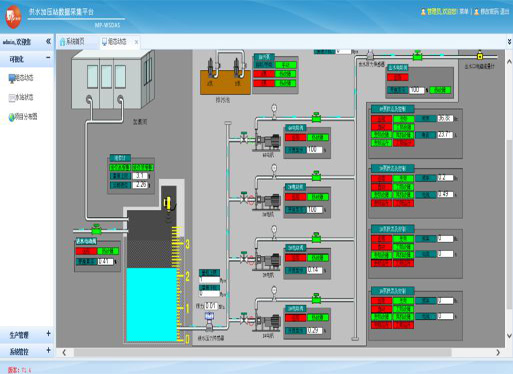This screenshot has width=513, height=374.
Task: Click the 项目分布图 globe icon
Action: tap(12, 117)
